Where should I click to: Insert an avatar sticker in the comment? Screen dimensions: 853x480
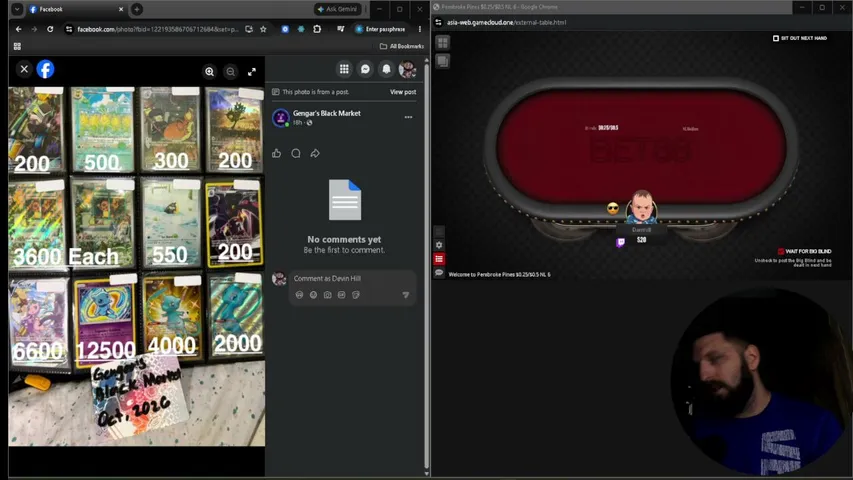click(299, 295)
